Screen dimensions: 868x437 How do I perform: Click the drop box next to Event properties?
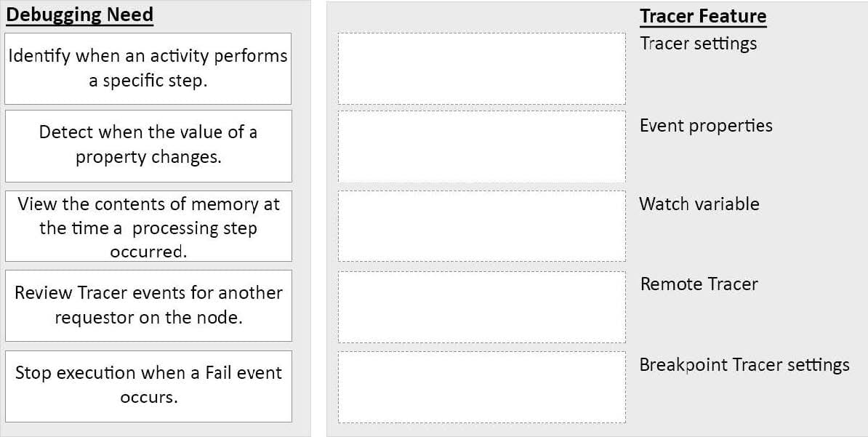click(481, 146)
